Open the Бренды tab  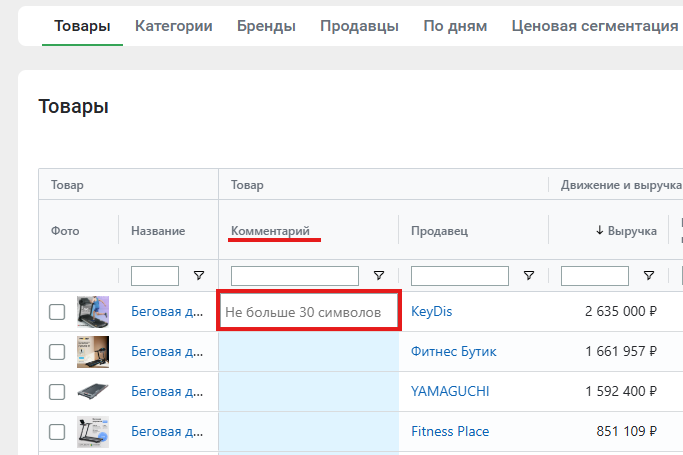pyautogui.click(x=266, y=26)
